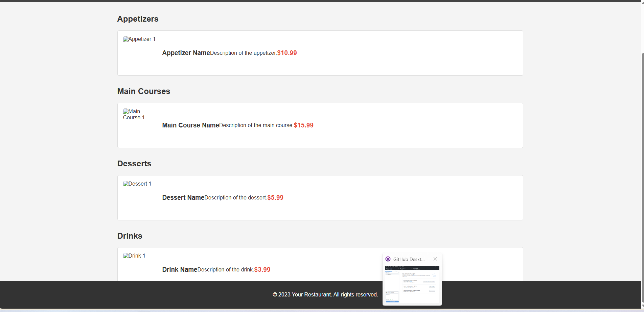The height and width of the screenshot is (312, 644).
Task: Click the GitHub Deskt... popup title
Action: coord(409,259)
